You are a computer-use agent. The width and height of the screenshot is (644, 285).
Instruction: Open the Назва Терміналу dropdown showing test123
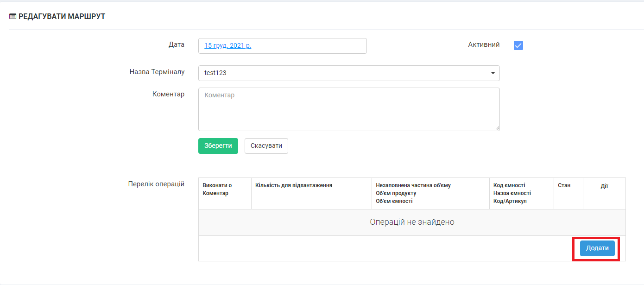(x=343, y=73)
